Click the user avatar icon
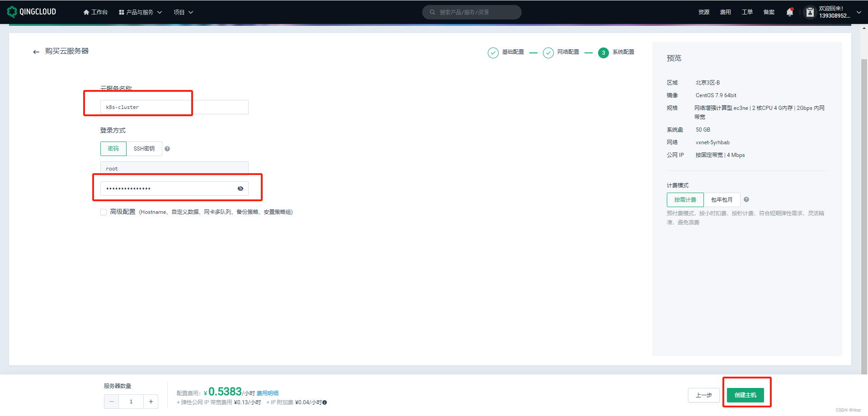The height and width of the screenshot is (416, 868). pyautogui.click(x=810, y=12)
